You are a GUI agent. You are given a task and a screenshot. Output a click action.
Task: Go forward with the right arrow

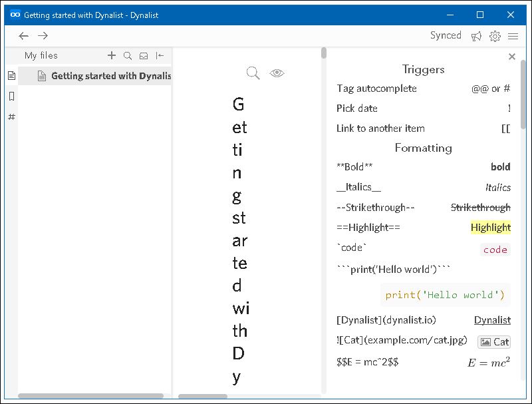43,36
